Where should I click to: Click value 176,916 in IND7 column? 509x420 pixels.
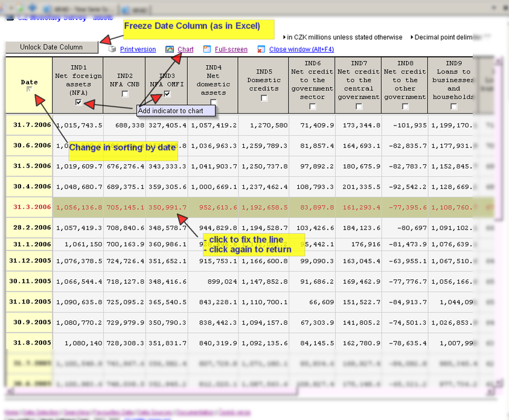365,244
